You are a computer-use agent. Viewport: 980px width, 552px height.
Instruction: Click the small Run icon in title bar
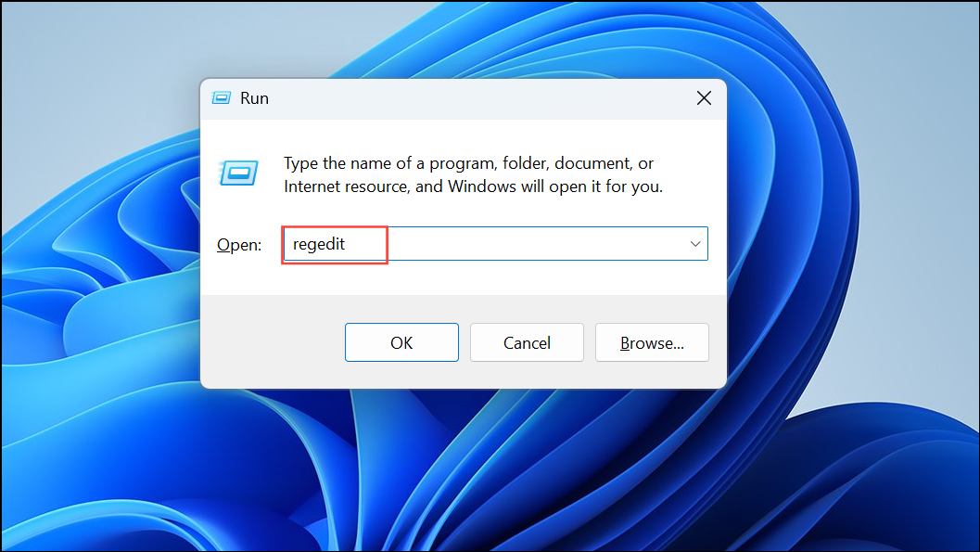coord(222,98)
